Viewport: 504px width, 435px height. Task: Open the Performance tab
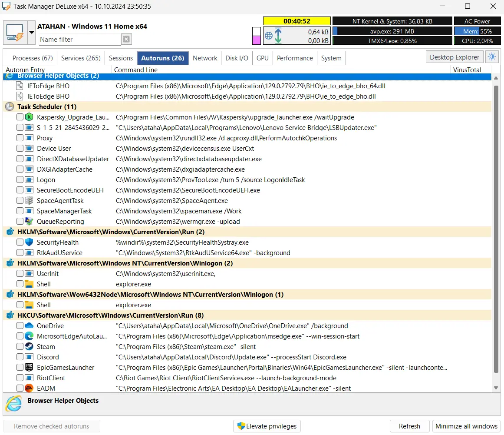point(295,58)
